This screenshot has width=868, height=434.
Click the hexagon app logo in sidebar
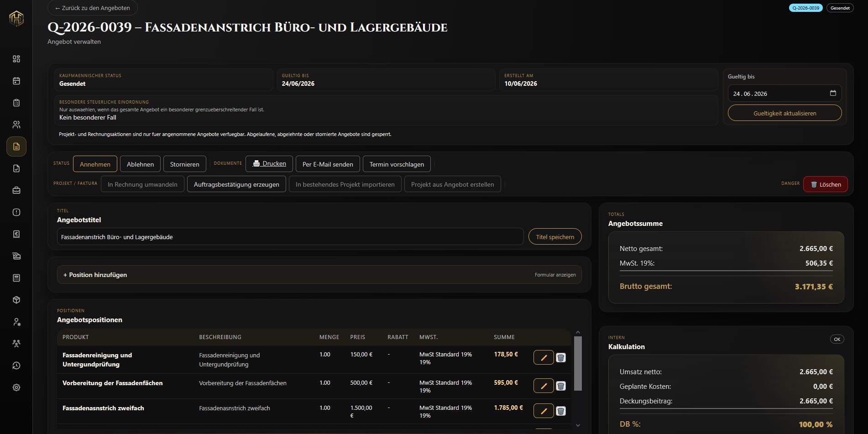pos(16,18)
